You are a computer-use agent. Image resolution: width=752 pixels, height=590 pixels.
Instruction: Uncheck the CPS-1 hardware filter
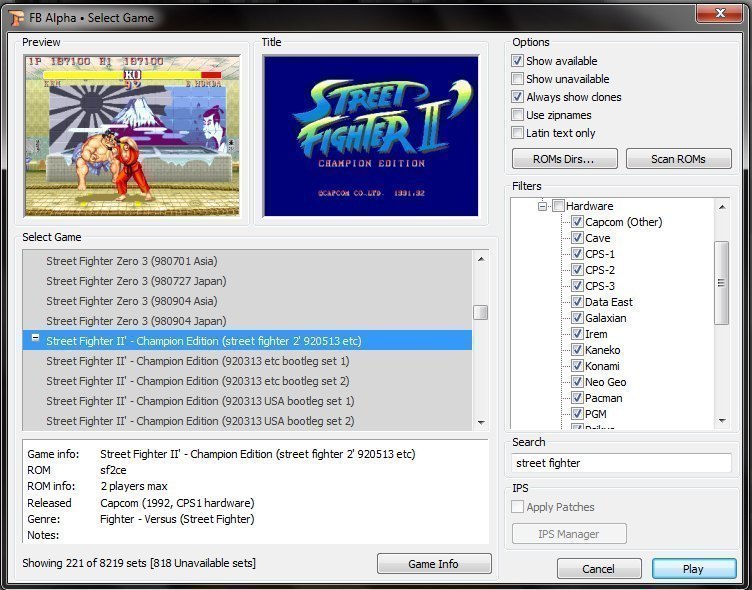pos(577,254)
